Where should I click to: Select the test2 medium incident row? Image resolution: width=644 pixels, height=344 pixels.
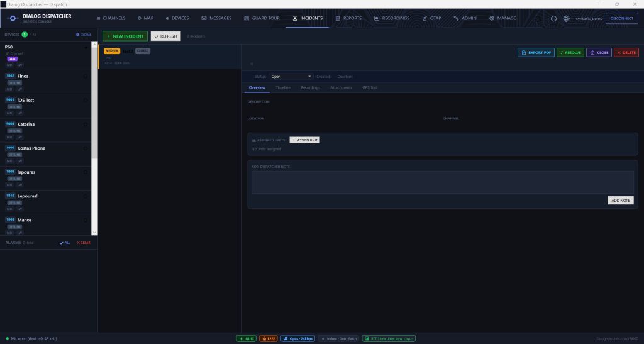pyautogui.click(x=170, y=57)
